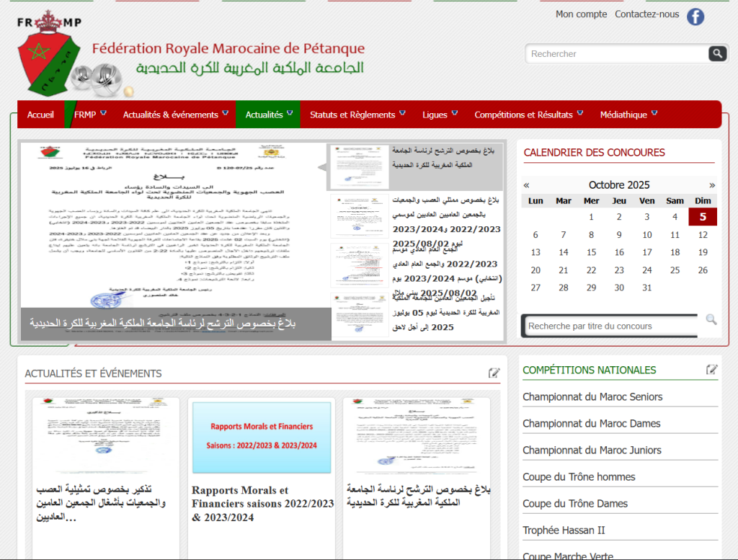Open Rapports Morals et Financiers thumbnail
This screenshot has height=560, width=738.
[262, 437]
